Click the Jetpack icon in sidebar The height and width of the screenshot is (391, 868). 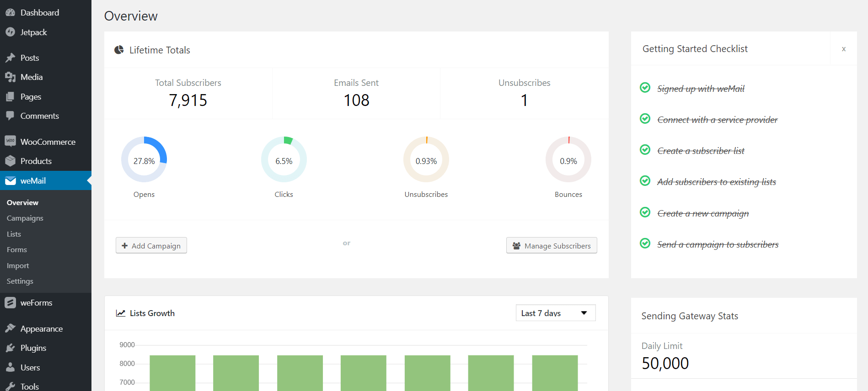coord(10,32)
